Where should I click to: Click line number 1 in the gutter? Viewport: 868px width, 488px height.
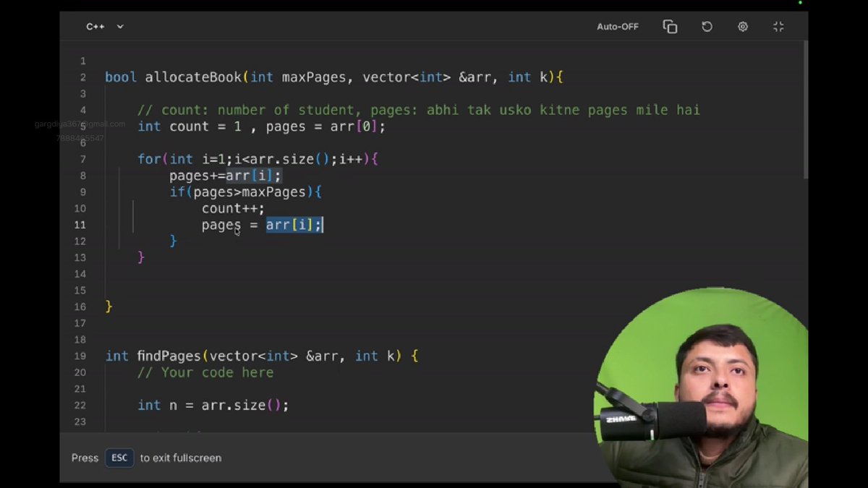pos(83,61)
